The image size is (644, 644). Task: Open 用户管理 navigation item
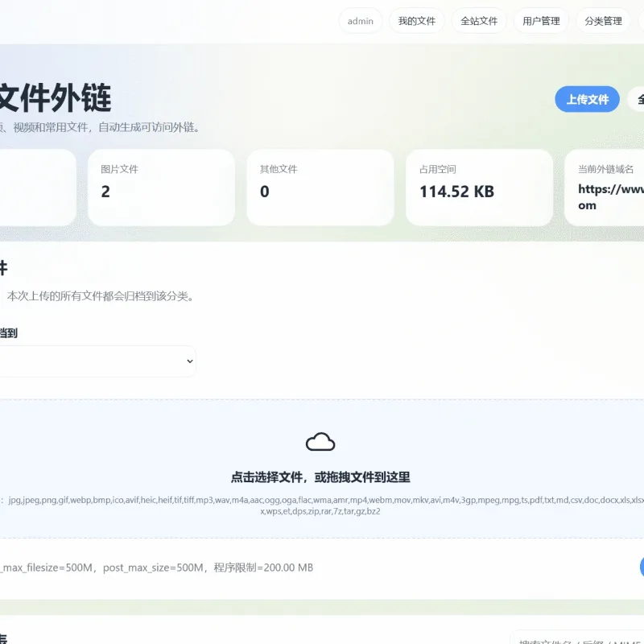[x=541, y=21]
